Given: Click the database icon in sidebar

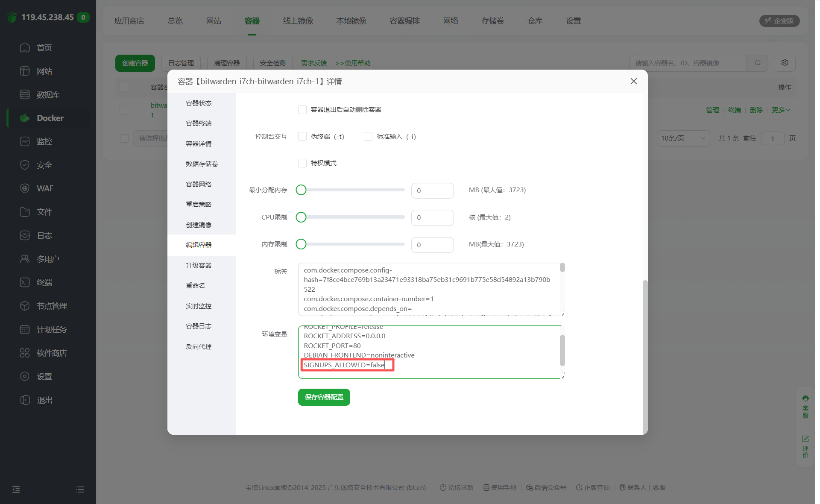Looking at the screenshot, I should (25, 94).
